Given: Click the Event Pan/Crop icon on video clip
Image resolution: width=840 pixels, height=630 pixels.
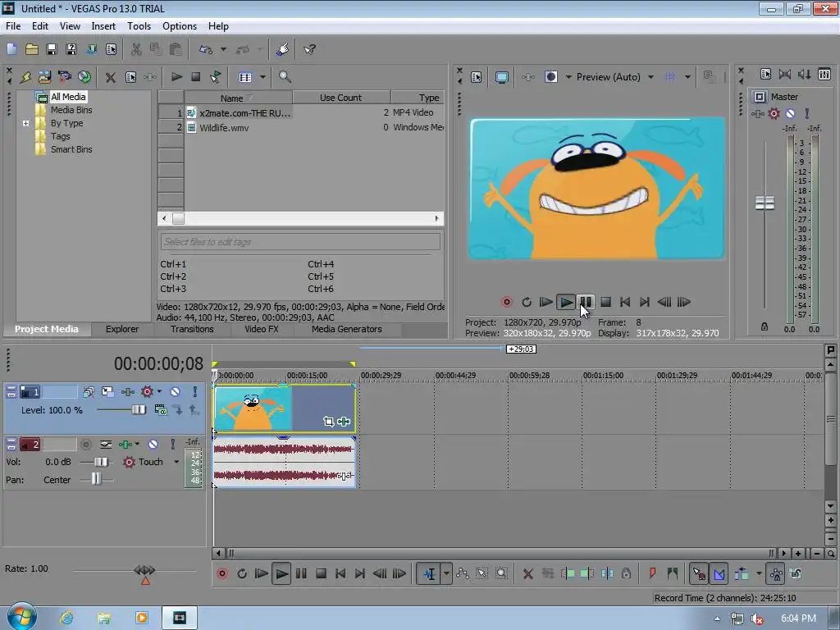Looking at the screenshot, I should tap(328, 422).
